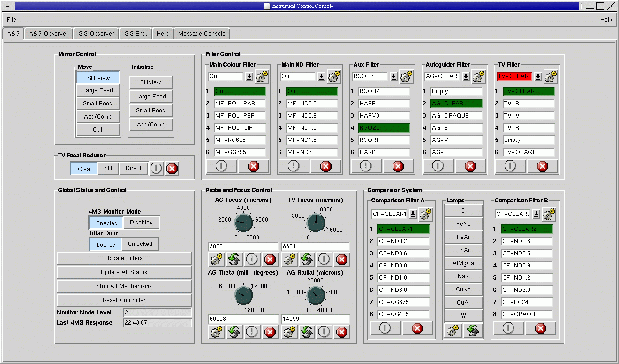Click refresh icon under AG Radial

pos(307,332)
